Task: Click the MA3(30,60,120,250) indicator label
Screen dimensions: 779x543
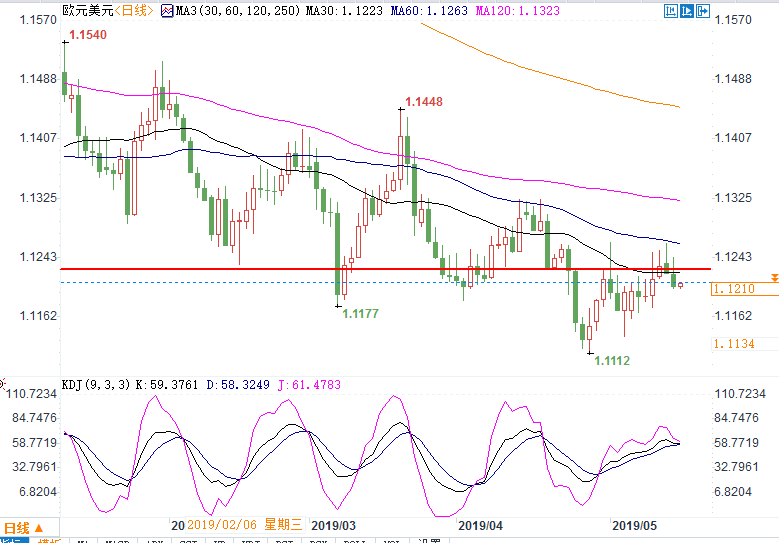Action: click(237, 10)
